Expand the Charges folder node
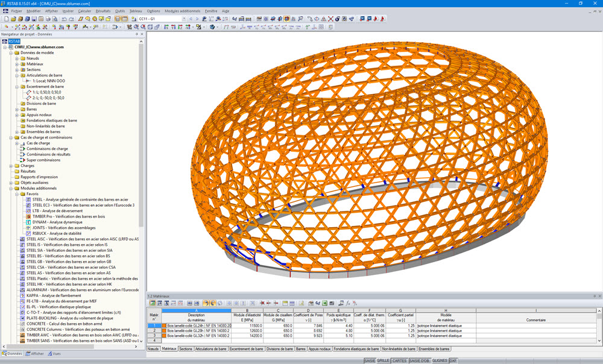603x364 pixels. point(11,166)
